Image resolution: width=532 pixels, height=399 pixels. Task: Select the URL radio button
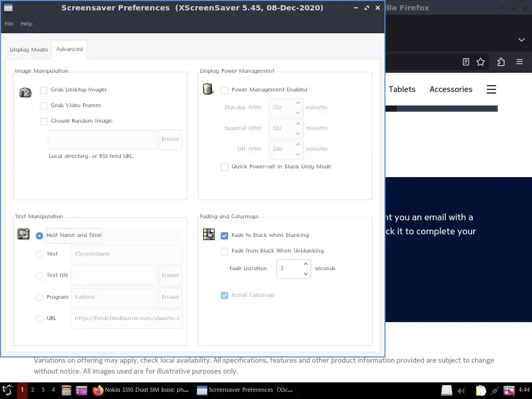pos(39,318)
